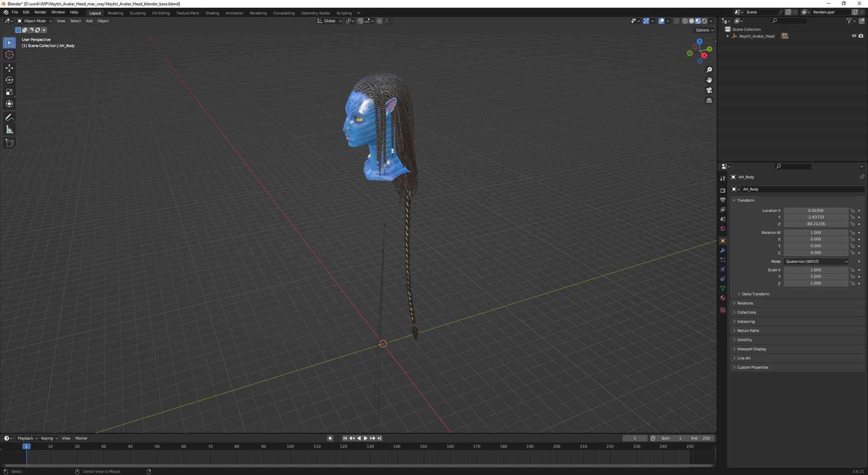The width and height of the screenshot is (868, 475).
Task: Toggle proportional editing in header
Action: pyautogui.click(x=379, y=21)
